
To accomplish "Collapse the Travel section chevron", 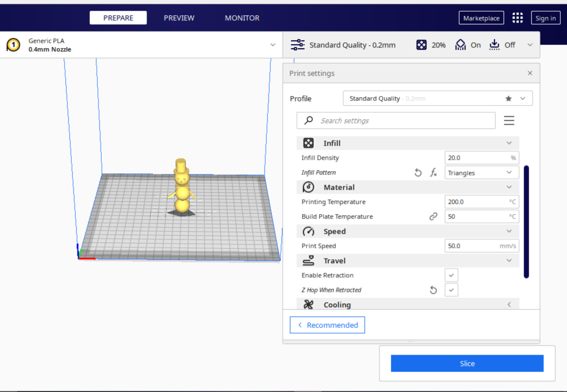I will click(509, 260).
